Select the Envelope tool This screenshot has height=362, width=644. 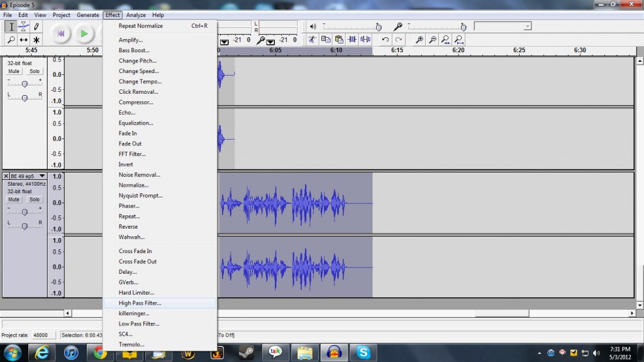pyautogui.click(x=24, y=26)
